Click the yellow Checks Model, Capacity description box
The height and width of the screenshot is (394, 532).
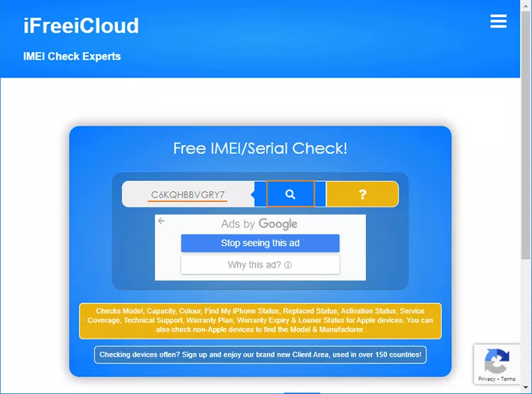260,321
